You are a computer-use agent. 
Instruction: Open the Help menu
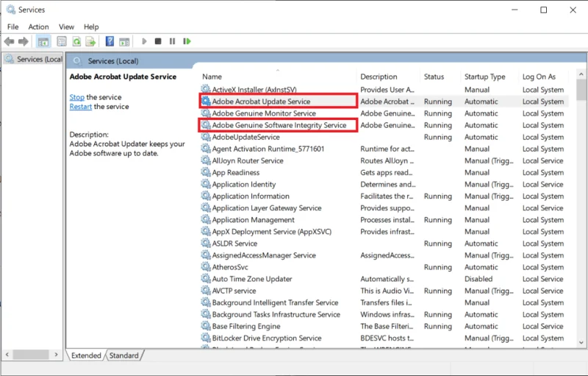pos(91,27)
